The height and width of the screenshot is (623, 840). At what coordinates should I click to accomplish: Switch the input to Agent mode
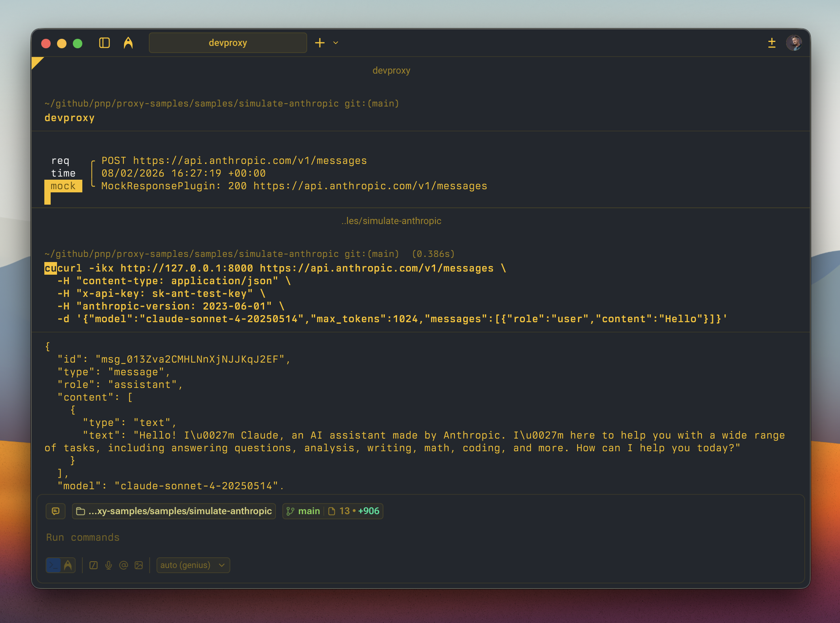pyautogui.click(x=67, y=565)
